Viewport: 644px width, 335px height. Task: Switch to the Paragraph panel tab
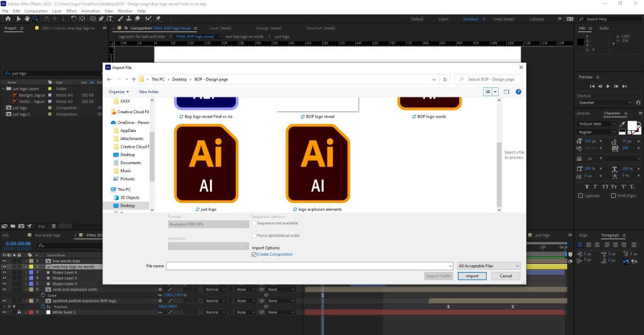pyautogui.click(x=610, y=235)
